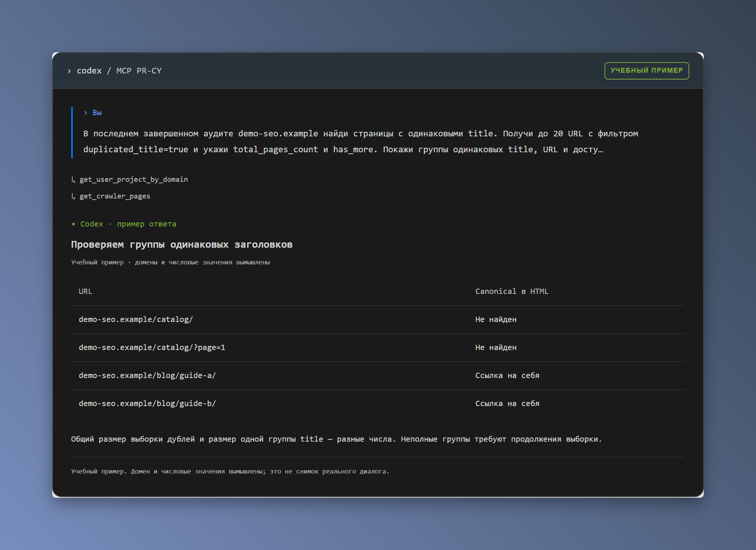The height and width of the screenshot is (550, 756).
Task: Click the green dot before Codex
Action: click(73, 224)
